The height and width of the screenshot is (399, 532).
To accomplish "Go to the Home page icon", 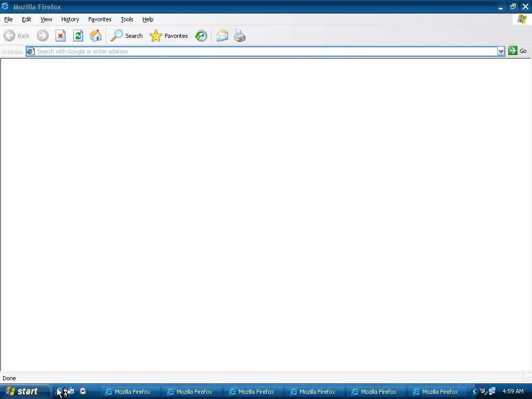I will click(96, 36).
